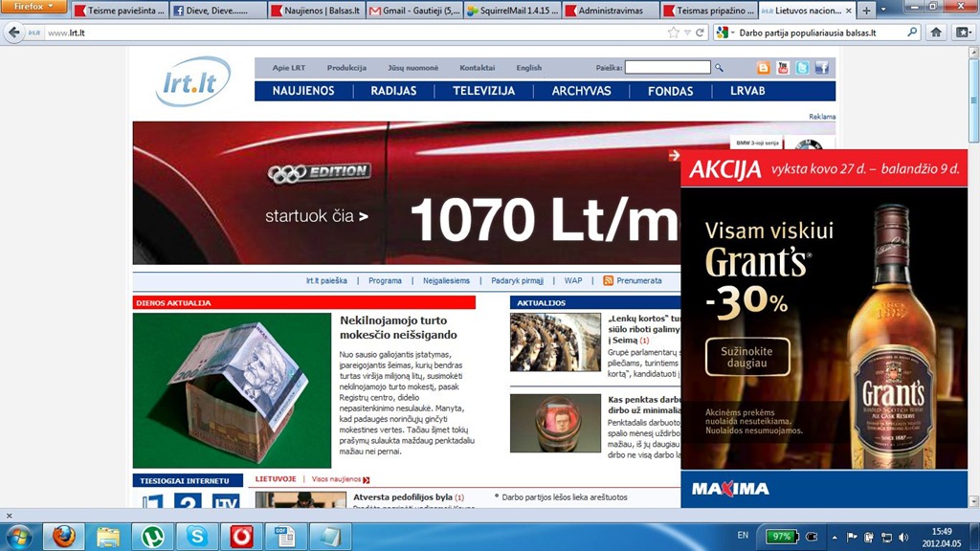
Task: Click into the Paieška search field
Action: [667, 67]
